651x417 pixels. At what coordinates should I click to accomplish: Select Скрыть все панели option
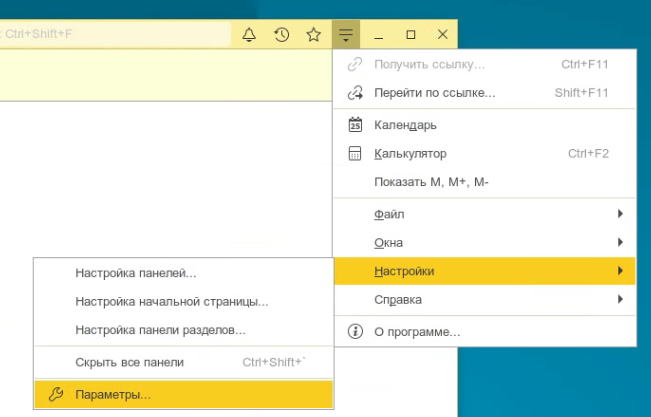point(129,362)
